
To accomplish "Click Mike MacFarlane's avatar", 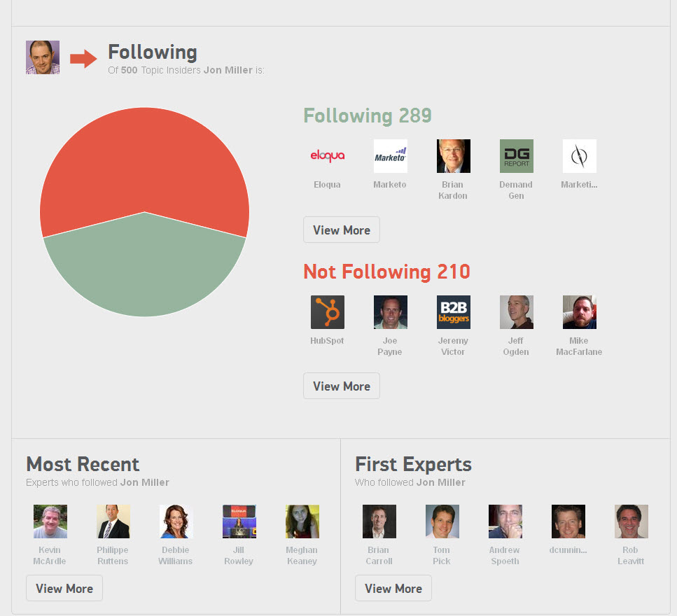I will (x=579, y=312).
